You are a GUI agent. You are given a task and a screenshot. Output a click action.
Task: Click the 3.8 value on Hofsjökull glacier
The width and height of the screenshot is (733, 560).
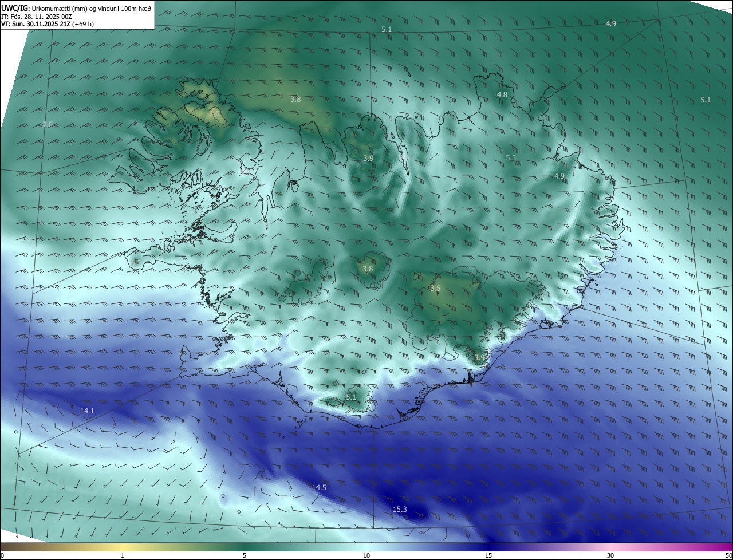[x=368, y=269]
